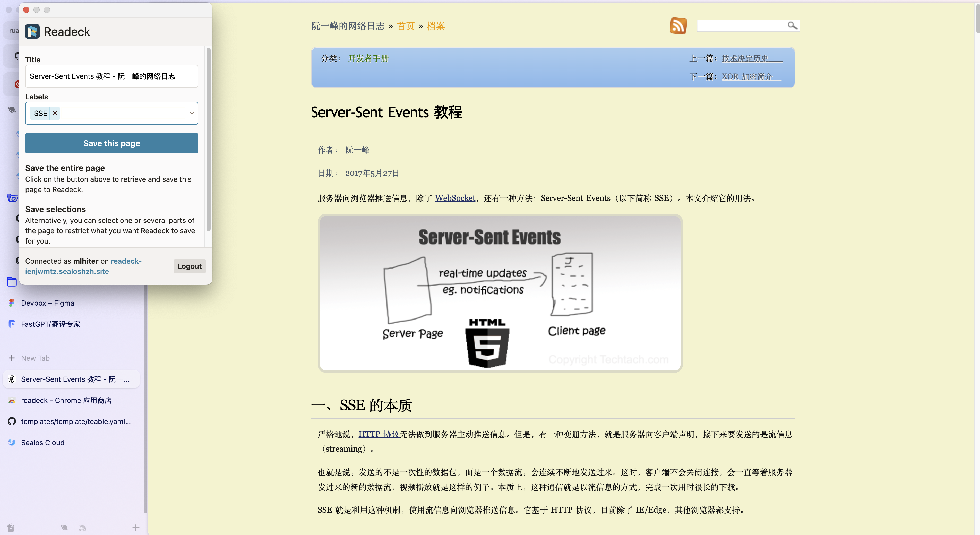Click the Readeck popup scrollbar
Screen dimensions: 980x535
208,139
